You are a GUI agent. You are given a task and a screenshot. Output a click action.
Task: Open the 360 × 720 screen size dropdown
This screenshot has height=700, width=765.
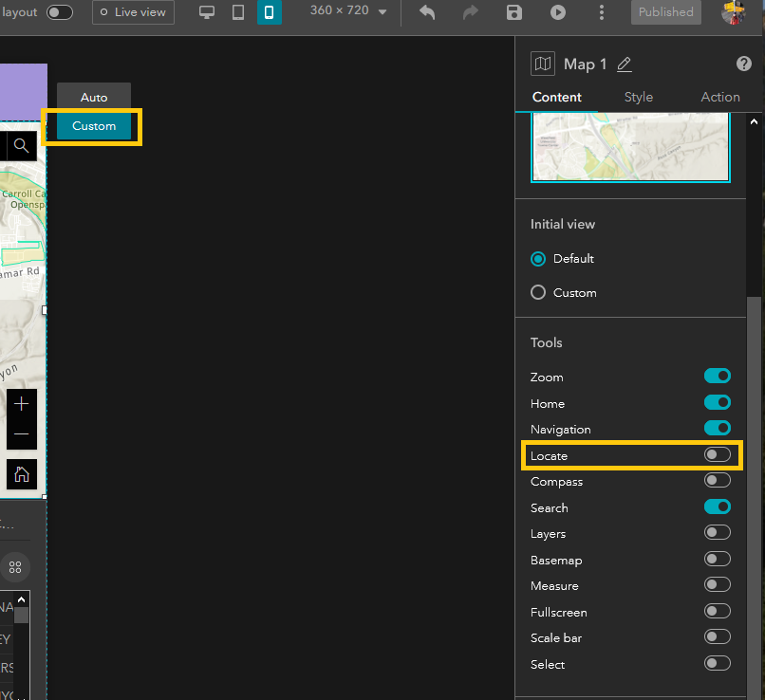tap(349, 11)
